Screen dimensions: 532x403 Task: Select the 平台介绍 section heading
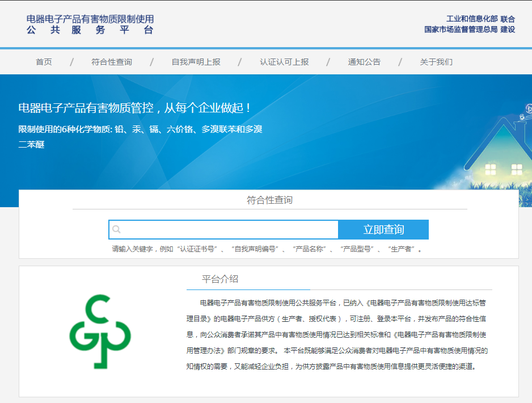[x=220, y=279]
